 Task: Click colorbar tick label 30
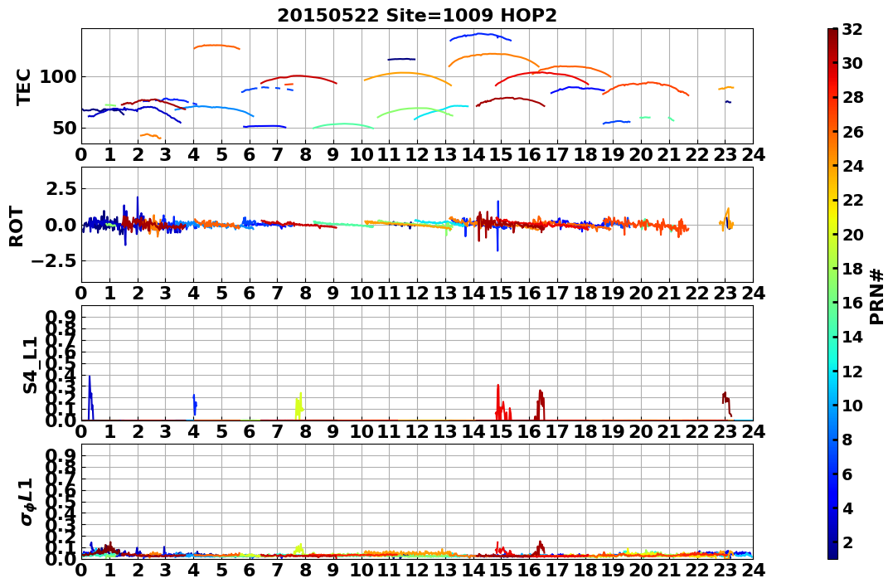coord(852,63)
